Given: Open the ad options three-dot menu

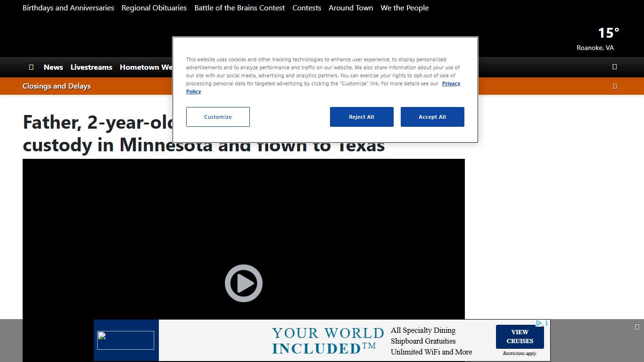Looking at the screenshot, I should click(x=547, y=323).
